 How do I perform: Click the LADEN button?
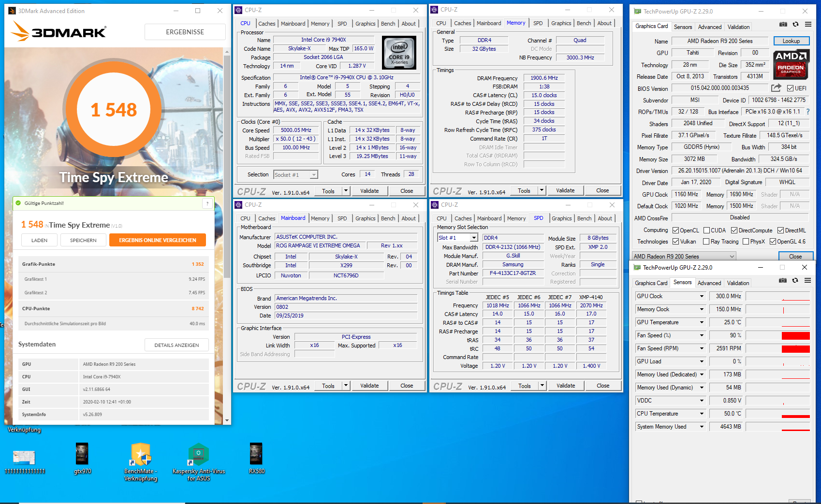(39, 240)
